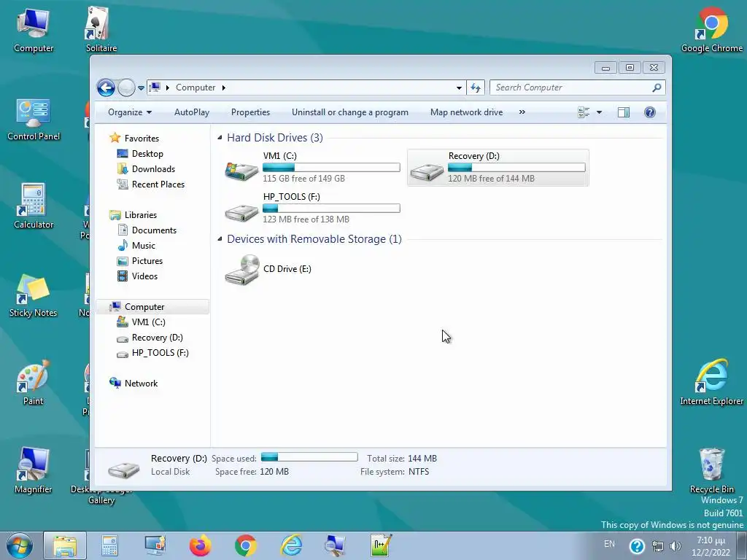This screenshot has width=747, height=560.
Task: Click the Calculator icon in the taskbar
Action: click(109, 545)
